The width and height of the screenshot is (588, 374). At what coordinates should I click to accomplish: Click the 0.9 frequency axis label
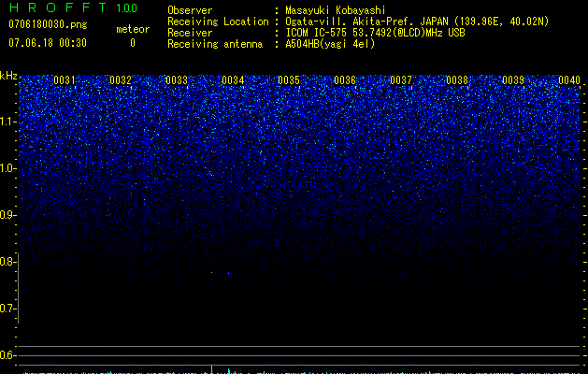point(7,215)
